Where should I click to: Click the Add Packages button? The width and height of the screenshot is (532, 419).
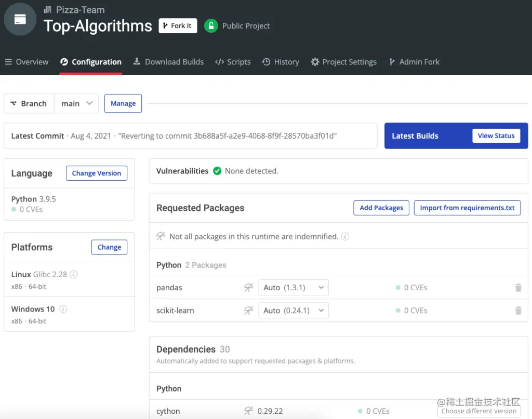click(x=381, y=208)
